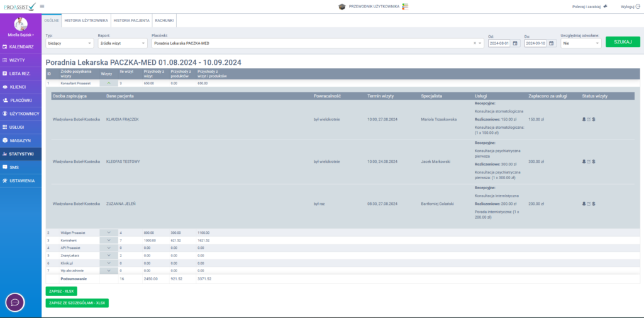
Task: Click Zapisz ze szczegółami - XLSX button
Action: pyautogui.click(x=77, y=303)
